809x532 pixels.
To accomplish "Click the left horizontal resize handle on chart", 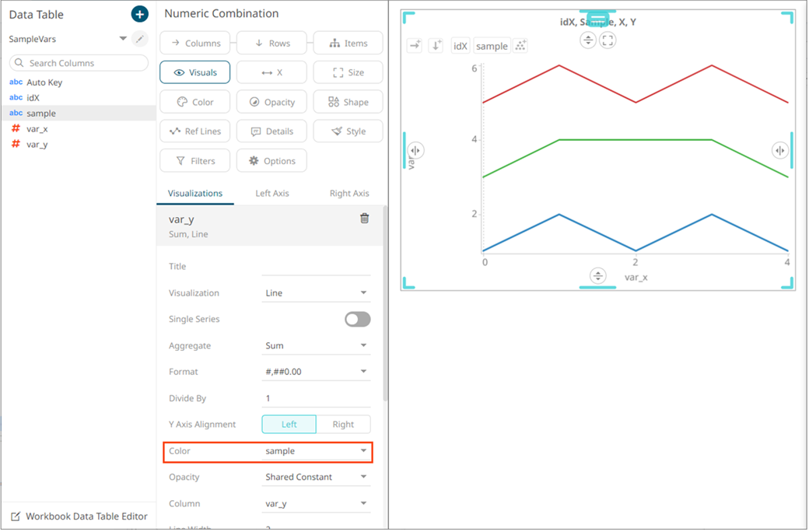I will 415,150.
